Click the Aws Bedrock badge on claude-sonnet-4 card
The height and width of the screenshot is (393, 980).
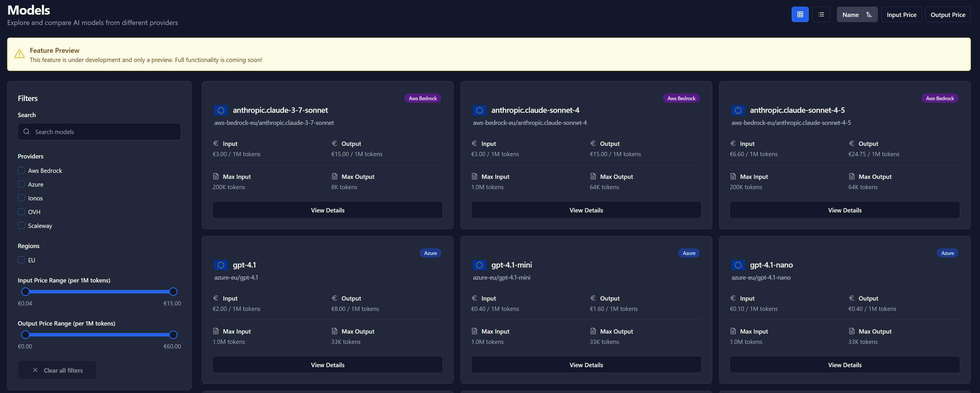click(681, 98)
